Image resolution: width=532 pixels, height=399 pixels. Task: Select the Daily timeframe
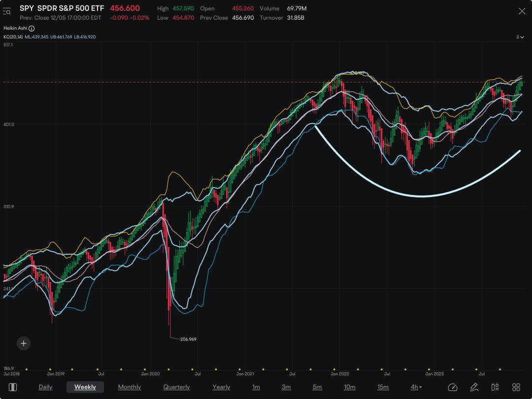45,387
